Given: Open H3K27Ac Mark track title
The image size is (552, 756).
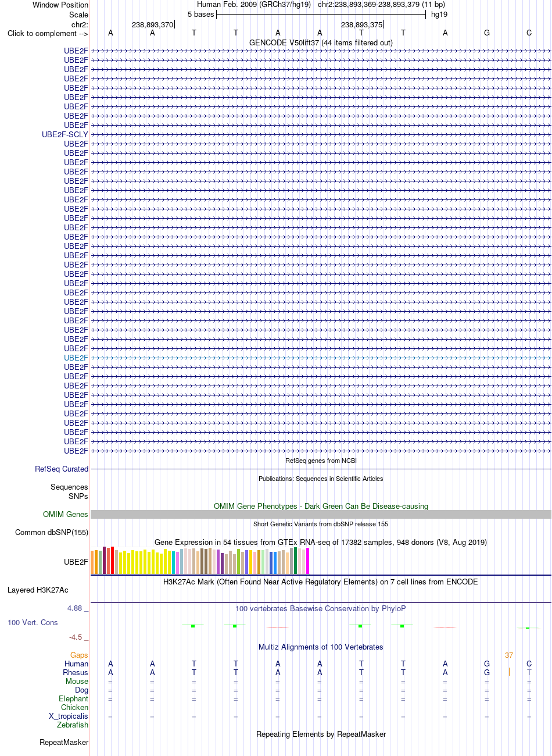Looking at the screenshot, I should pyautogui.click(x=321, y=582).
